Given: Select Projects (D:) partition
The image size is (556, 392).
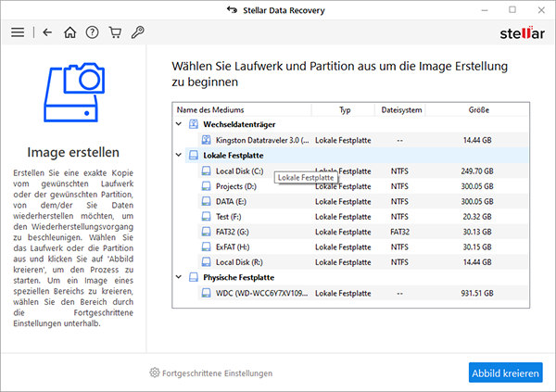Looking at the screenshot, I should (x=363, y=186).
